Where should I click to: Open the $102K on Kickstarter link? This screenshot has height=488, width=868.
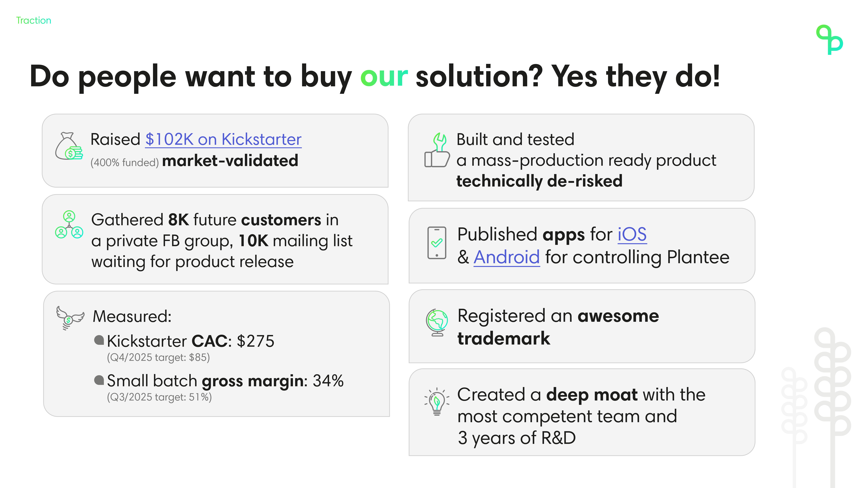pos(223,139)
